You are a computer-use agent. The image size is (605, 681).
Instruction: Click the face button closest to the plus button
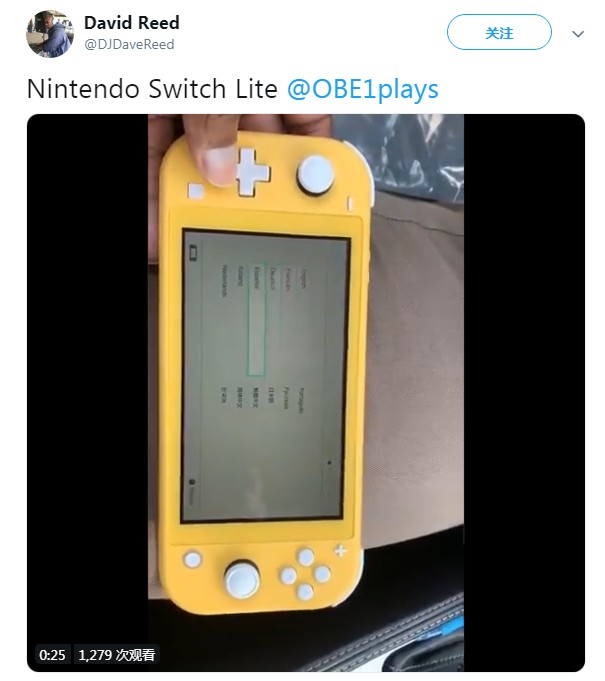[x=306, y=557]
